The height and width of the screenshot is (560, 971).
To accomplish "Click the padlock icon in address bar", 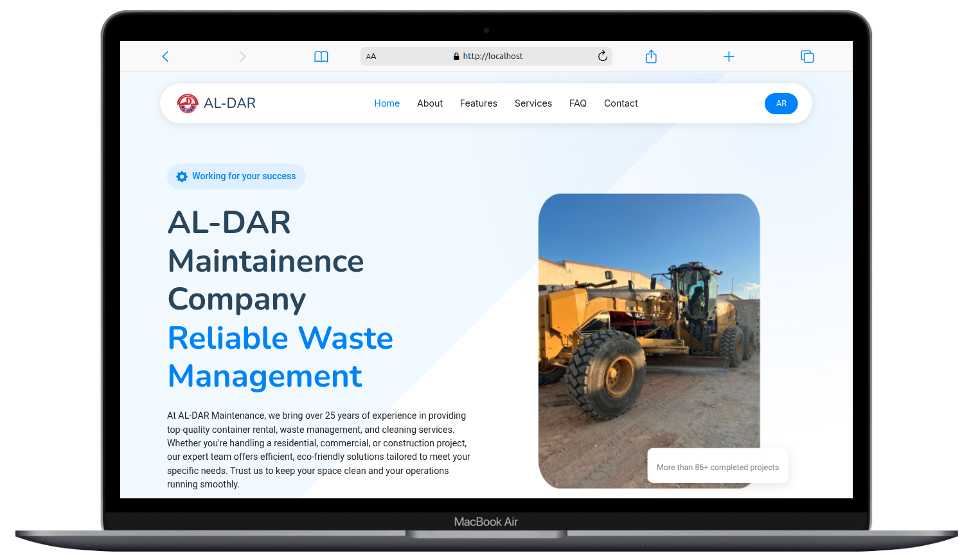I will [456, 57].
